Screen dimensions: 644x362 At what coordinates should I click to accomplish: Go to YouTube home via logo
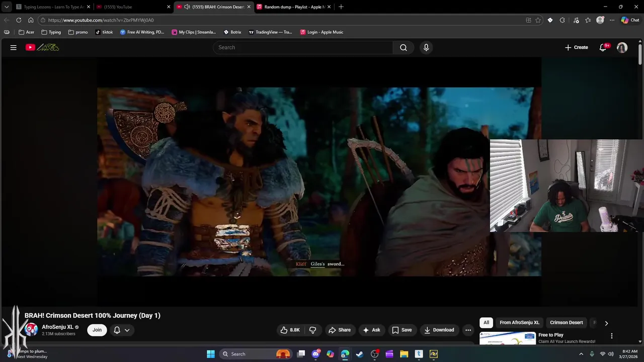42,47
